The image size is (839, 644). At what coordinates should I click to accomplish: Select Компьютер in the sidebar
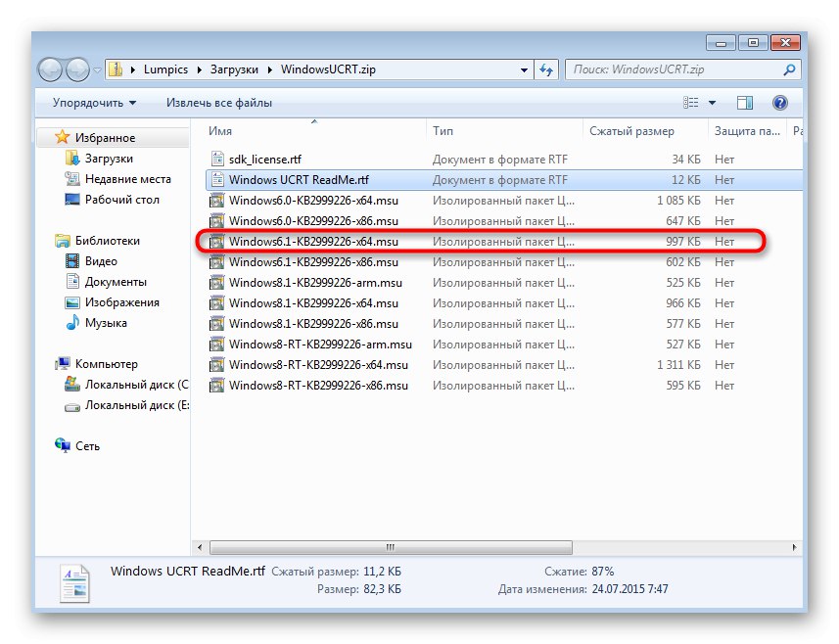click(106, 364)
